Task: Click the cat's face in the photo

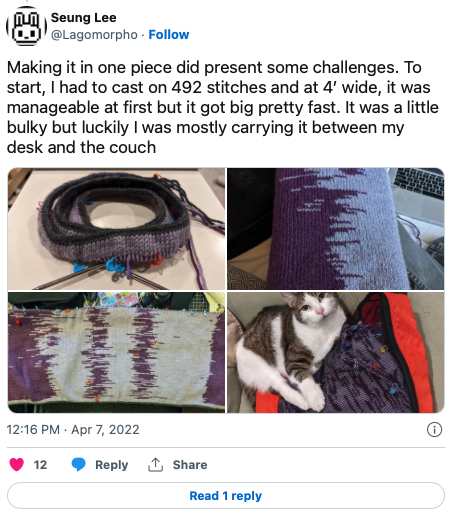Action: point(312,307)
